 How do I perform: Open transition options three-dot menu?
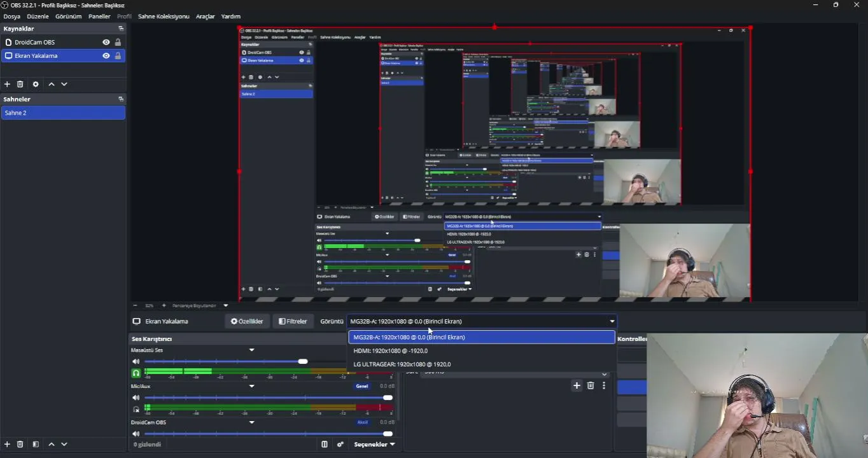604,385
